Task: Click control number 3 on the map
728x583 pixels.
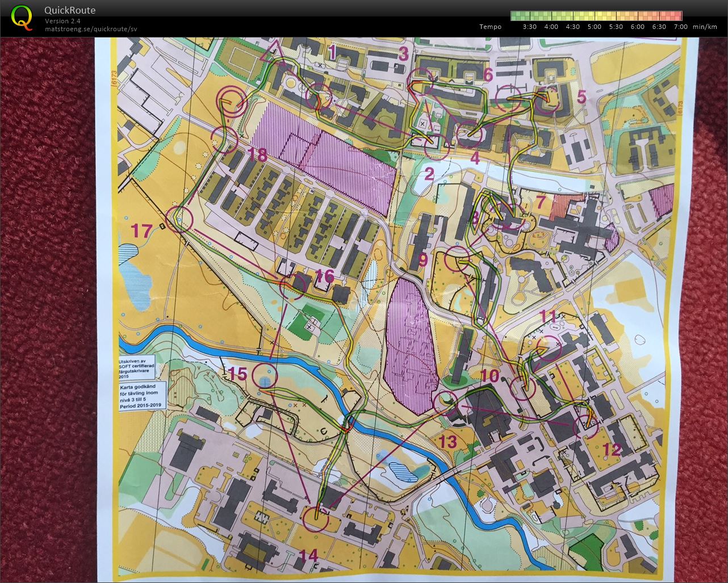Action: [x=403, y=54]
